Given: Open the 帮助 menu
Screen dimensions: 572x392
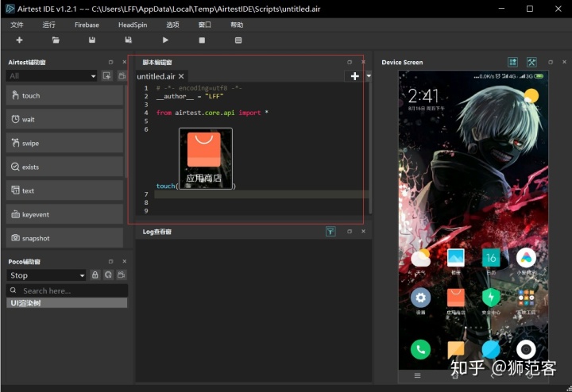Looking at the screenshot, I should (x=237, y=25).
